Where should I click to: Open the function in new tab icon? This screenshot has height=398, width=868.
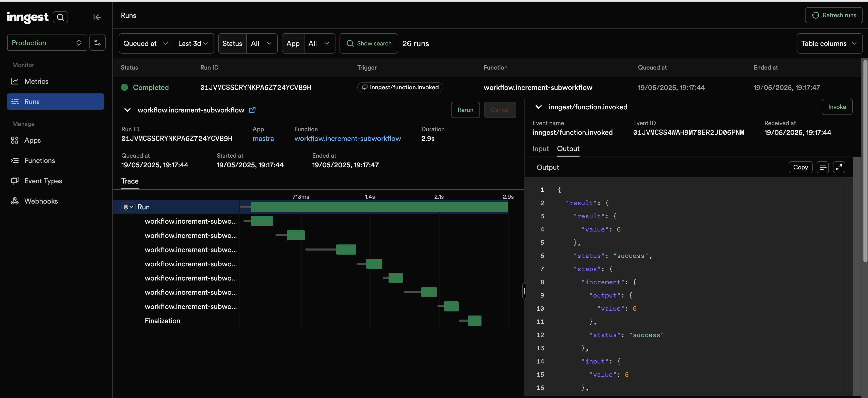[252, 110]
